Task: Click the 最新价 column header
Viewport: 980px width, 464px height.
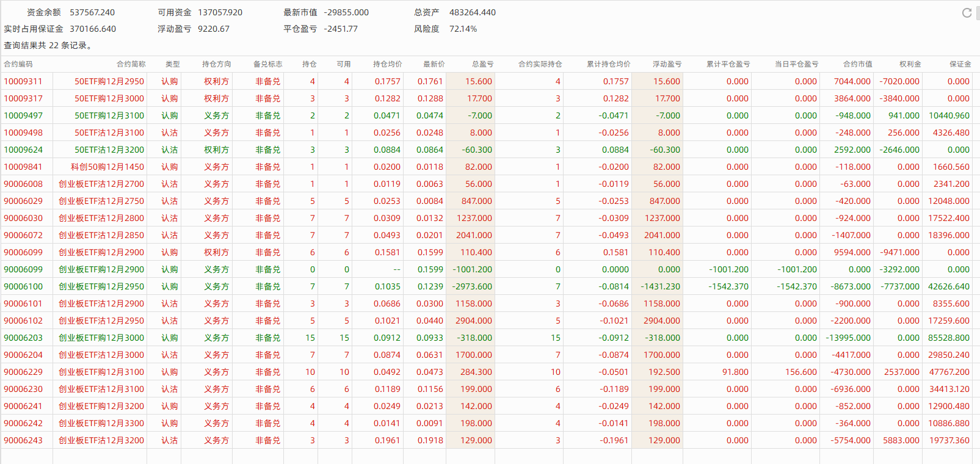Action: [x=434, y=64]
